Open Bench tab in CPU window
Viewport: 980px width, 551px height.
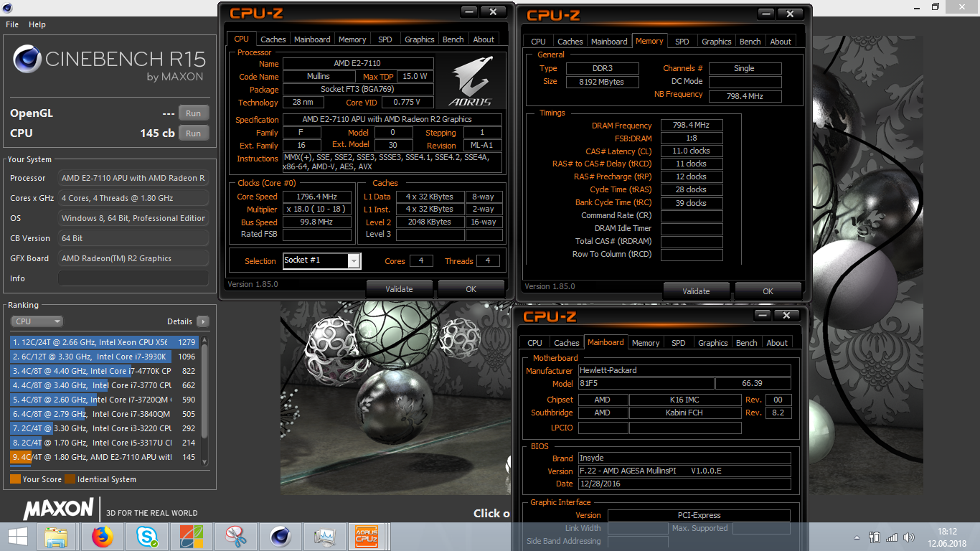pos(453,39)
